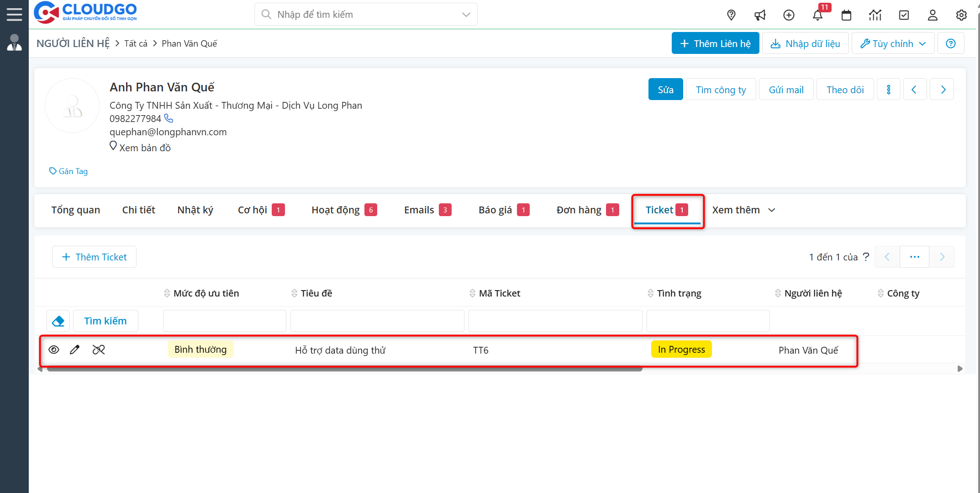Click the phone icon next to 0982277984
The width and height of the screenshot is (980, 493).
click(x=169, y=118)
